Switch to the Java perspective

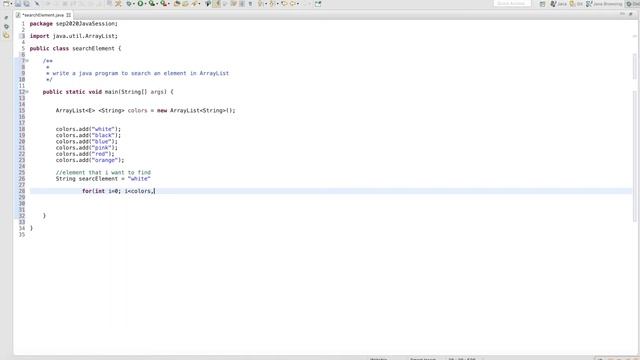(558, 4)
